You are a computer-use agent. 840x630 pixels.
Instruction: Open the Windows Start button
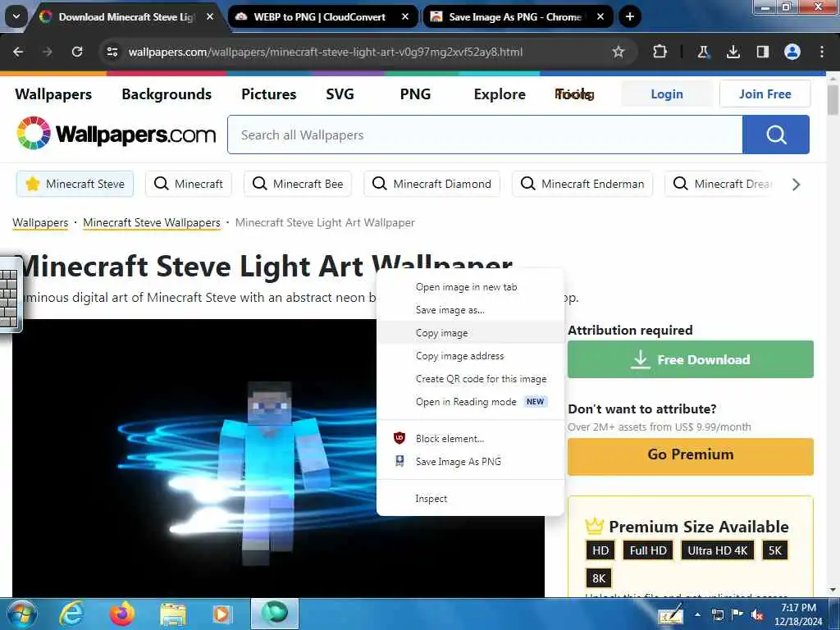click(x=21, y=614)
